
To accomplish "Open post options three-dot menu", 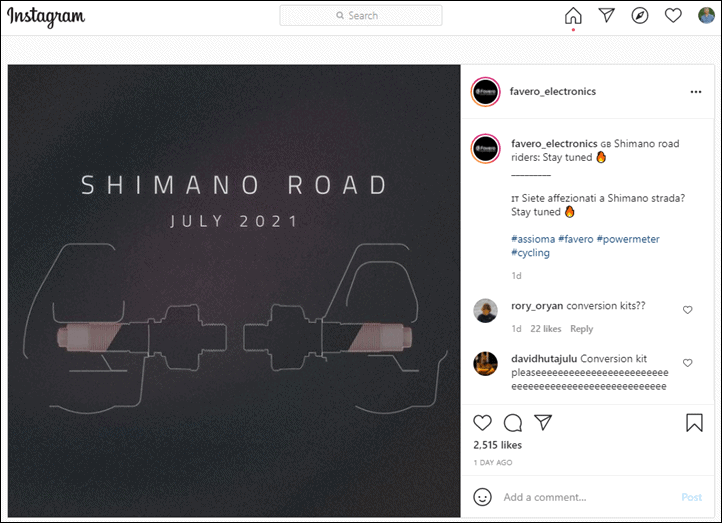I will click(x=696, y=92).
